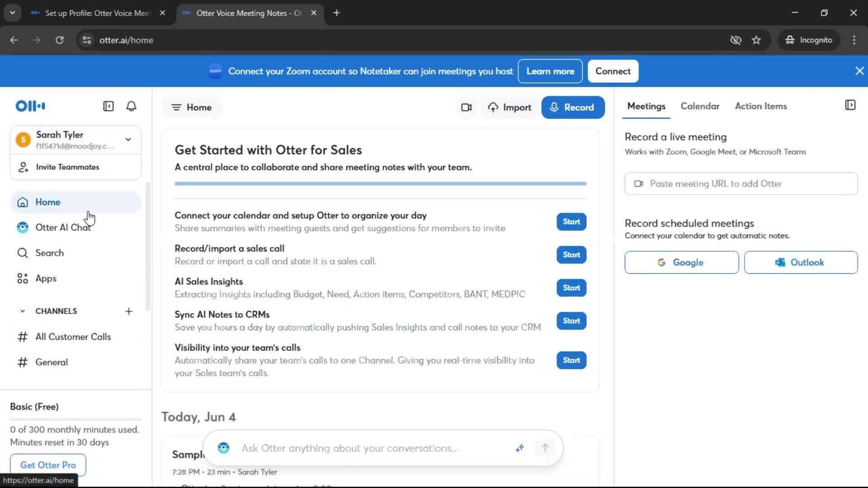Click the otter.ai/home address bar
The width and height of the screenshot is (868, 488).
(x=126, y=40)
